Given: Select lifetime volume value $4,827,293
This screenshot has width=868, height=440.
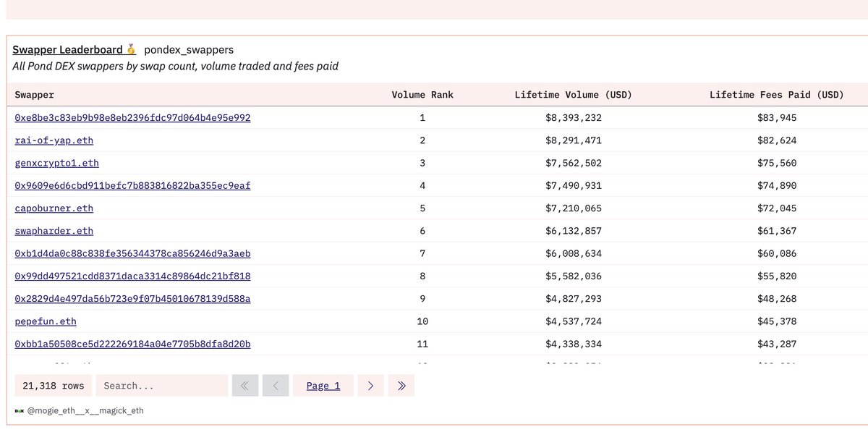Looking at the screenshot, I should click(x=574, y=298).
